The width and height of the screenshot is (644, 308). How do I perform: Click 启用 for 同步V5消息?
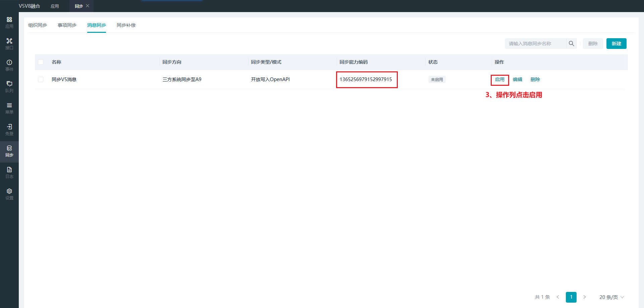pos(500,79)
